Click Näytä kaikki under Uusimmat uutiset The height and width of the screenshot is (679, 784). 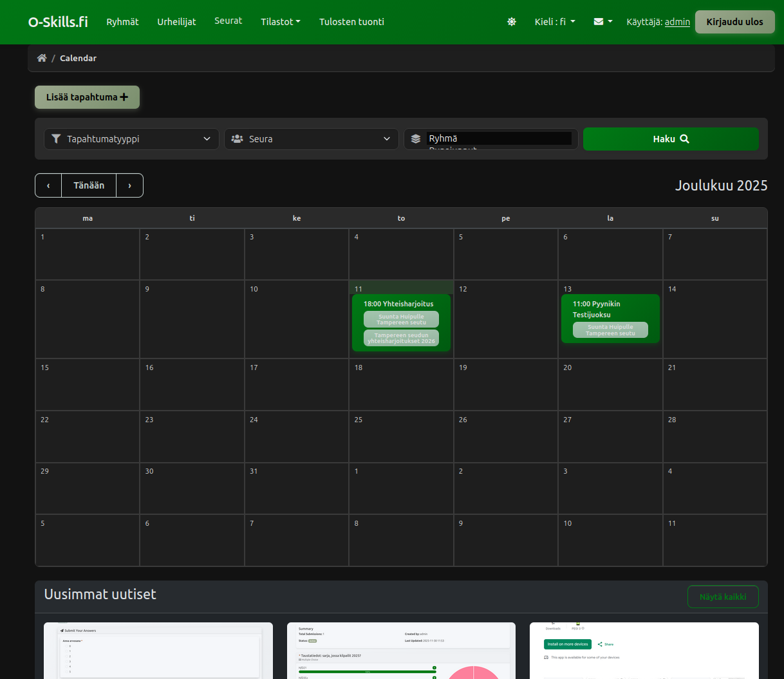click(x=723, y=597)
